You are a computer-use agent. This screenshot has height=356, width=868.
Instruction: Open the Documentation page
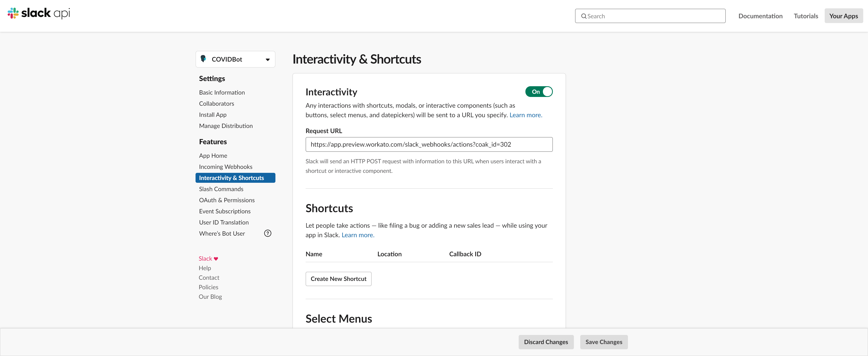point(760,16)
